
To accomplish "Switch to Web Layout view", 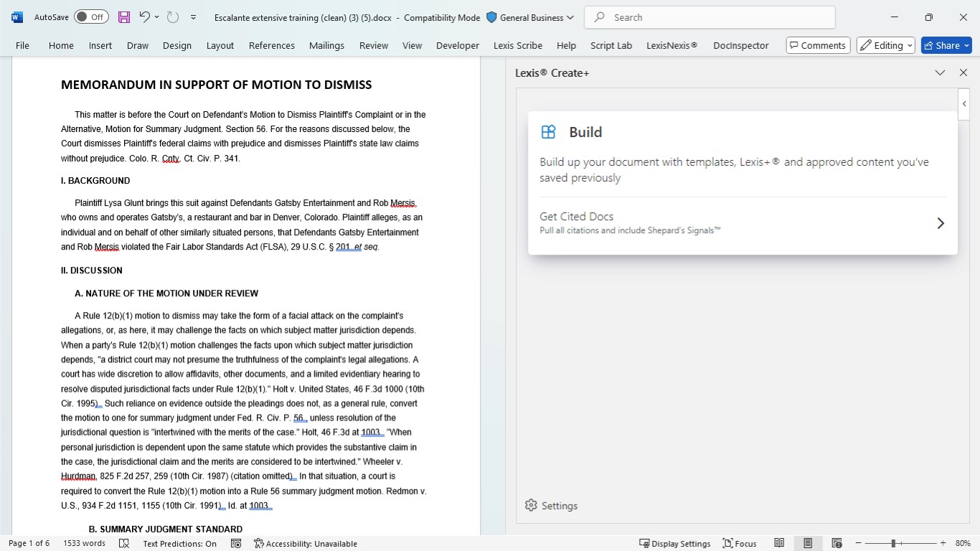I will click(837, 544).
